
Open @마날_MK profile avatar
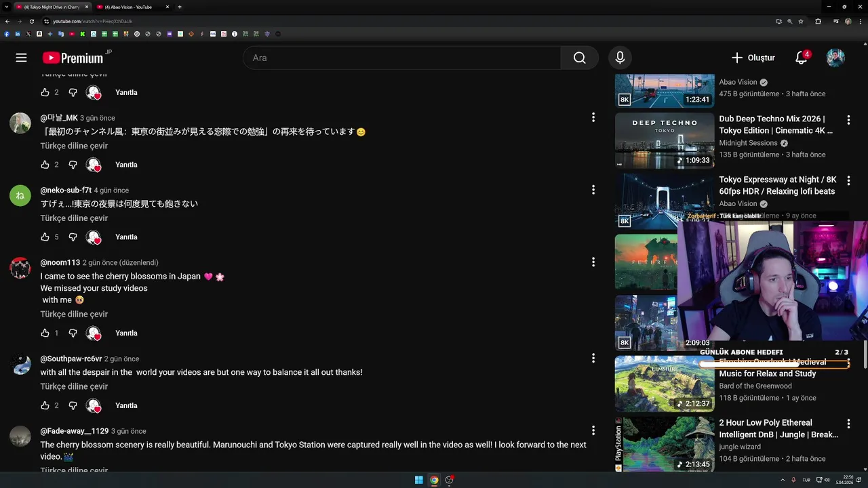[20, 123]
